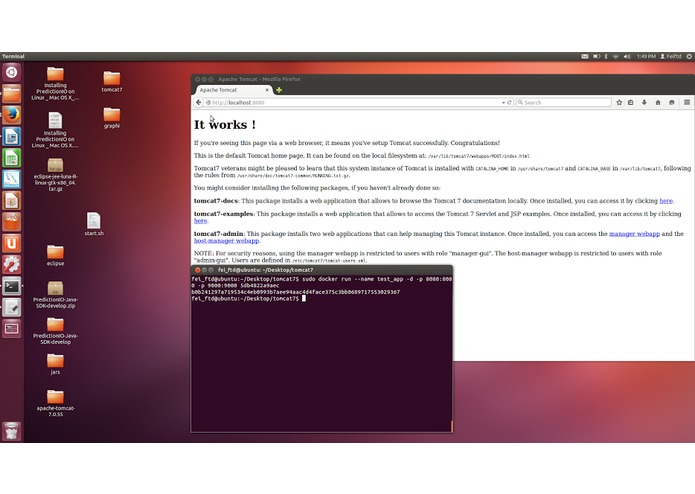Select the graphi desktop folder
This screenshot has width=695, height=494.
[112, 118]
